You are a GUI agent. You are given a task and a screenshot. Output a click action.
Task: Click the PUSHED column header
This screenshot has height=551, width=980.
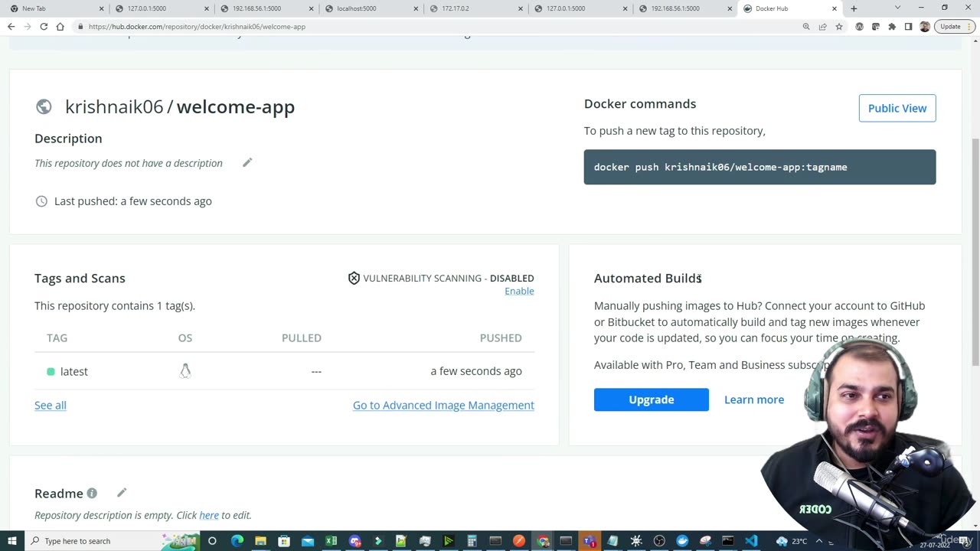(x=501, y=337)
